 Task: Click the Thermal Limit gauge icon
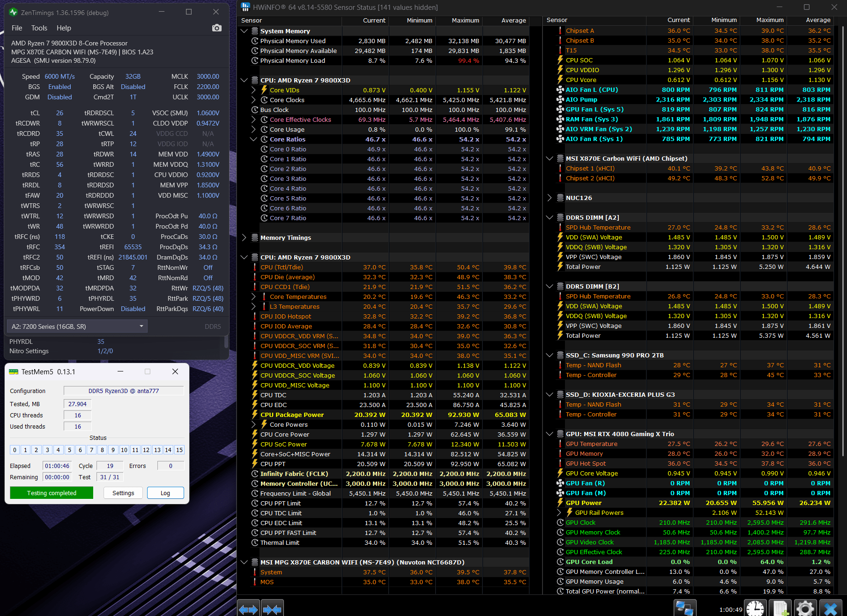tap(255, 542)
